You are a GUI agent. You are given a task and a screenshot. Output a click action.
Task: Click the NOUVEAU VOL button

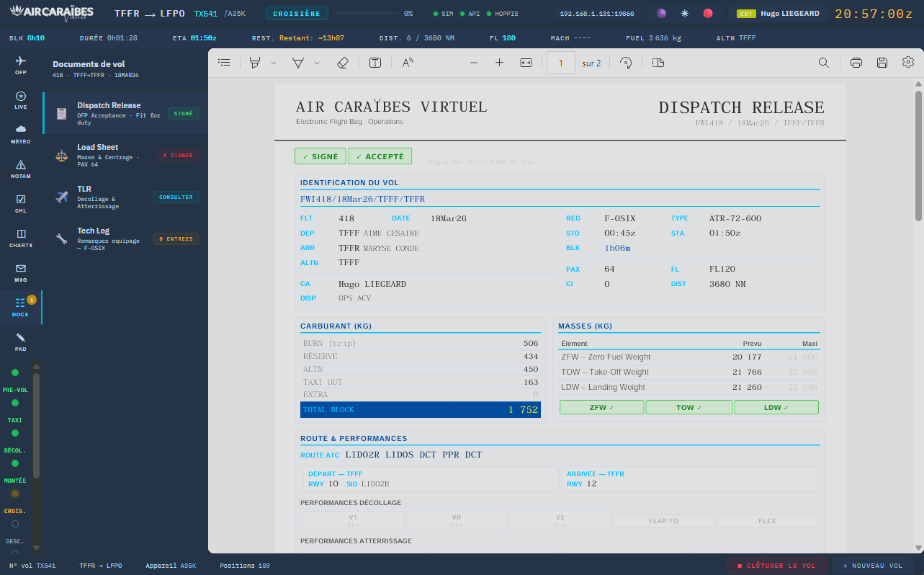tap(873, 566)
